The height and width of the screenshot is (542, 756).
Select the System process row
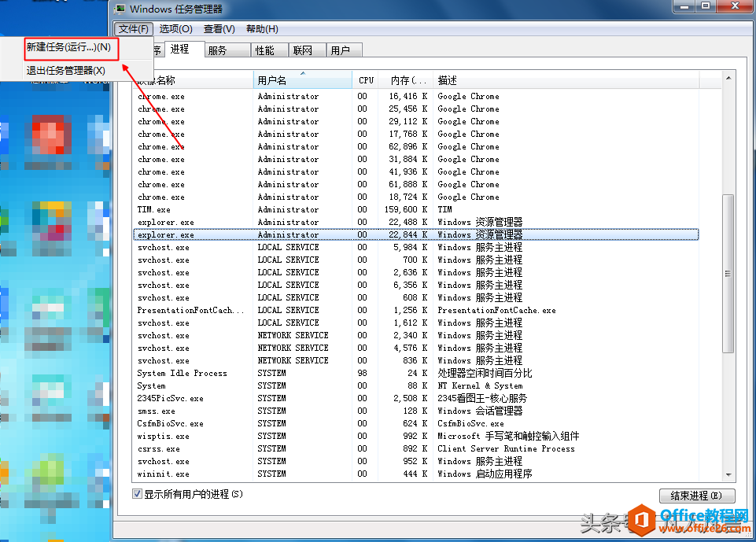point(415,385)
